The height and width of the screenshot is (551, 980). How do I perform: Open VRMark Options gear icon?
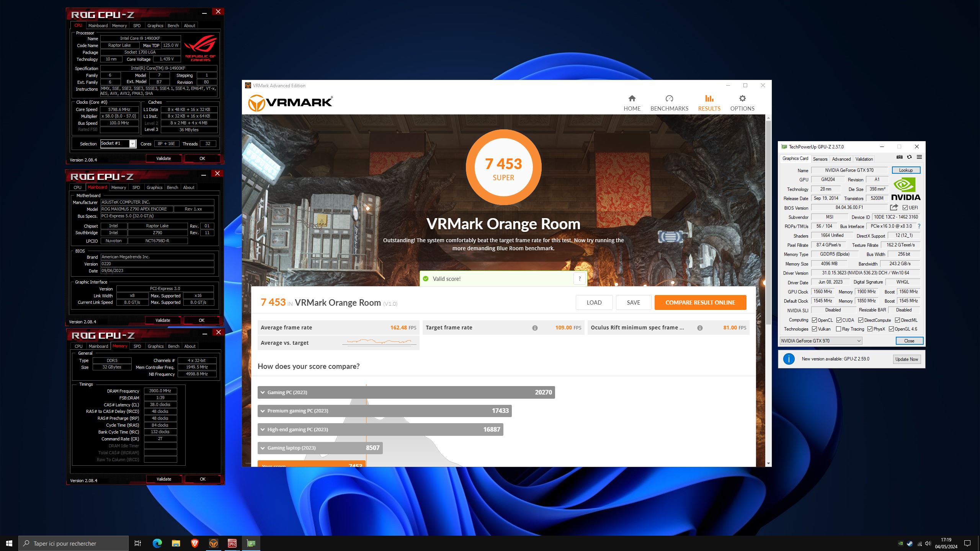coord(742,98)
